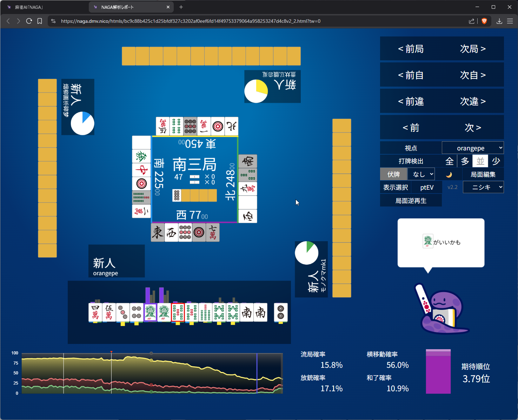Click the new tab plus icon
The width and height of the screenshot is (518, 420).
point(181,7)
